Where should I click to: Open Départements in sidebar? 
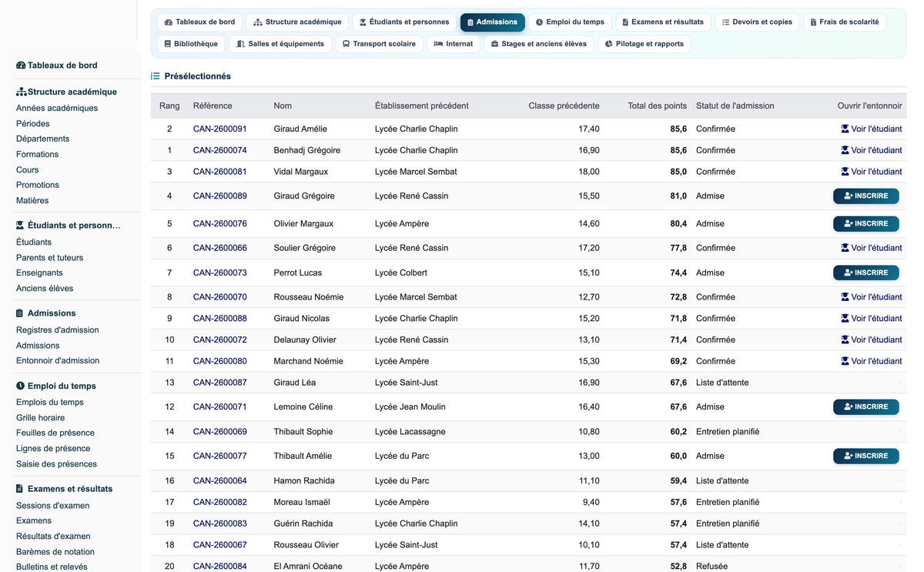(43, 139)
